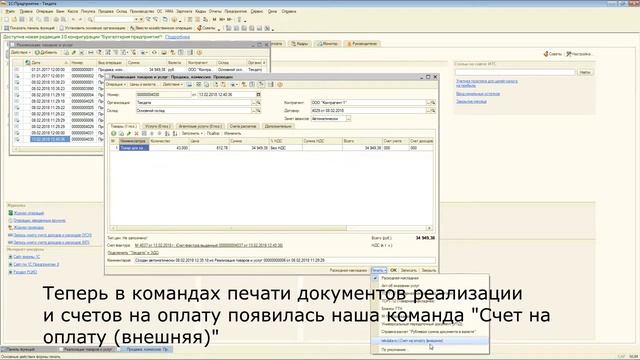Click the 'Реализация товаров и услуг' window bar tab

click(x=87, y=349)
